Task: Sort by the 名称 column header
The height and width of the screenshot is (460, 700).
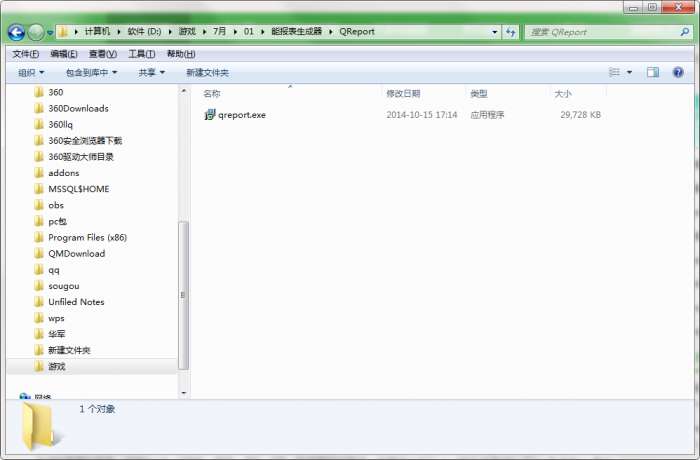Action: coord(212,94)
